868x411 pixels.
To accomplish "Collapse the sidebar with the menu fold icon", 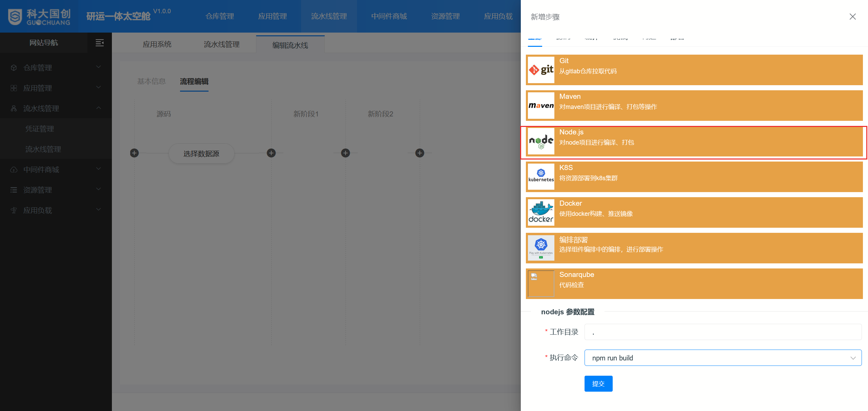I will click(99, 43).
